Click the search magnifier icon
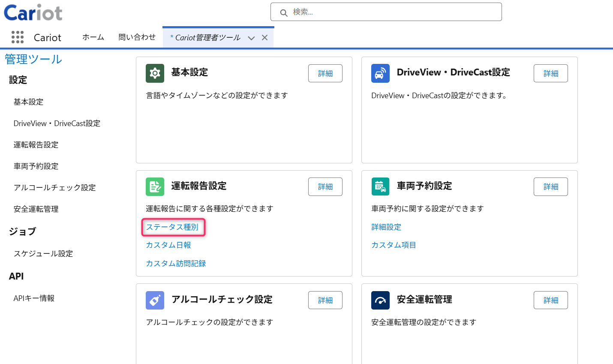The height and width of the screenshot is (364, 613). click(x=284, y=13)
